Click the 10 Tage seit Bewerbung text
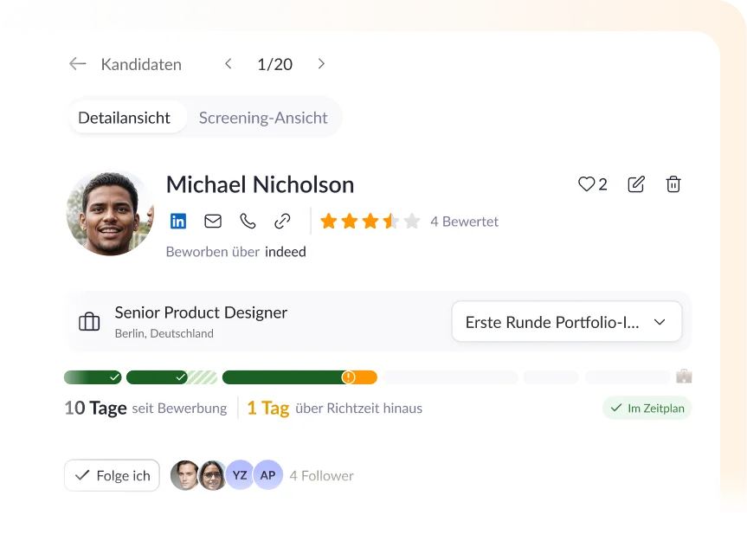The width and height of the screenshot is (747, 560). pos(145,408)
